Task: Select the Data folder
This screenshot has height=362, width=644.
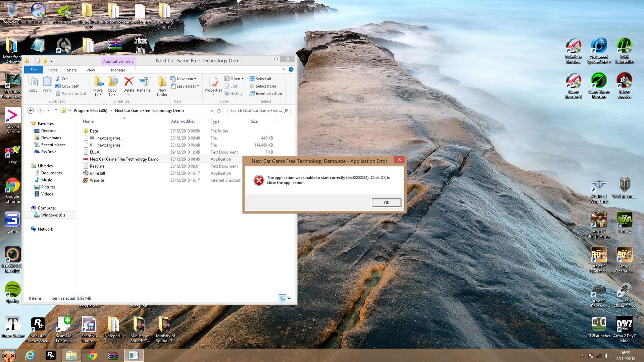Action: pyautogui.click(x=94, y=131)
